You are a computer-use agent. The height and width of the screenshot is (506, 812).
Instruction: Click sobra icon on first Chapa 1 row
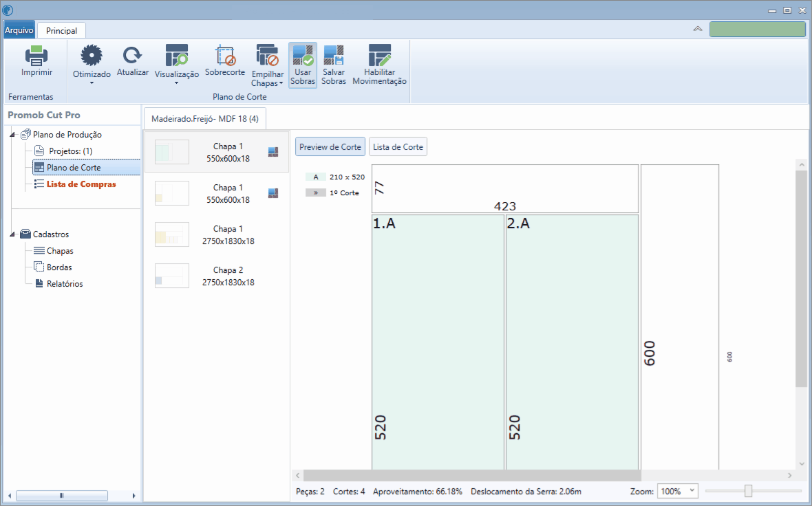(x=273, y=152)
